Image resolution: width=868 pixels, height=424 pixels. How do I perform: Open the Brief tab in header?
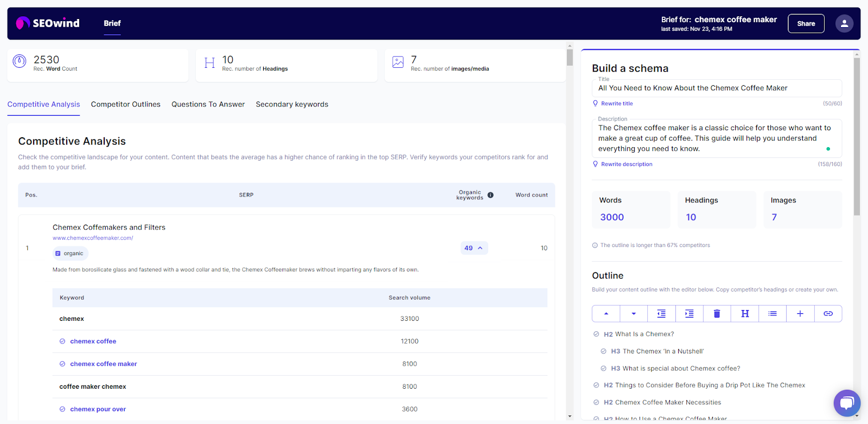112,23
